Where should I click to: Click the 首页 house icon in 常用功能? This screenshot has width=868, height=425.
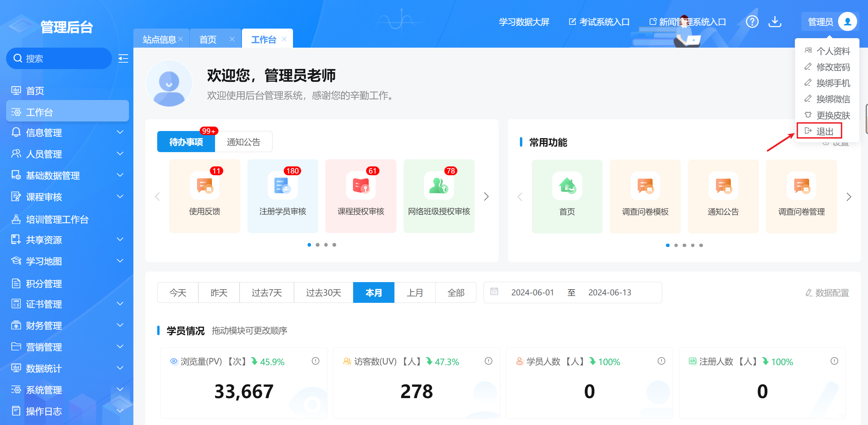click(x=567, y=186)
